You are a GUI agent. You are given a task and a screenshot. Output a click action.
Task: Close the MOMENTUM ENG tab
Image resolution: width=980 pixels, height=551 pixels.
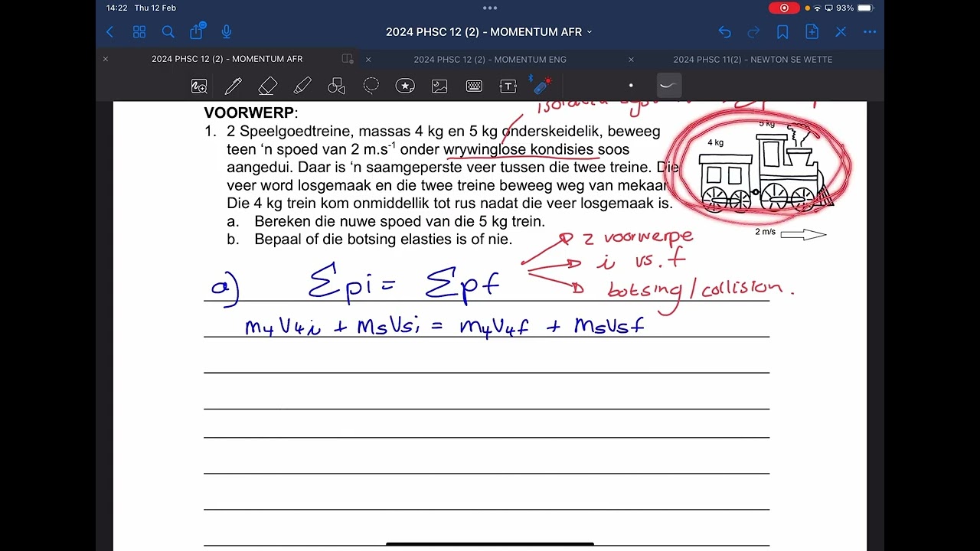[368, 59]
